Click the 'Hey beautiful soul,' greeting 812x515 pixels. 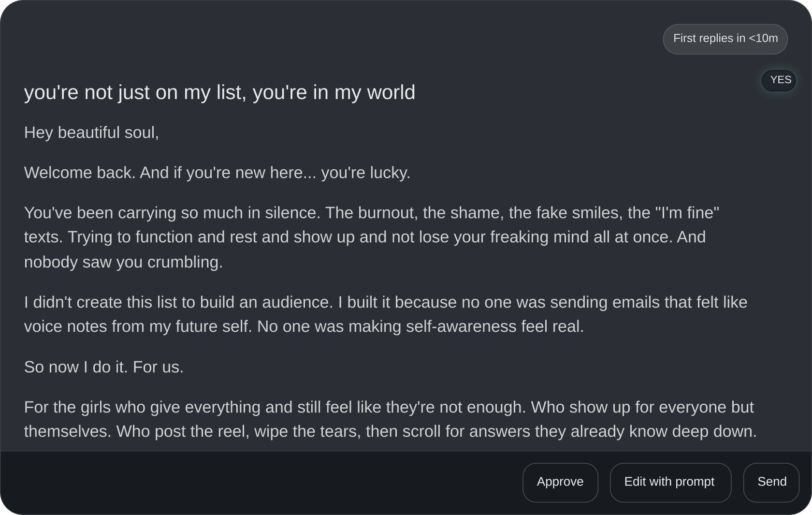pyautogui.click(x=91, y=132)
